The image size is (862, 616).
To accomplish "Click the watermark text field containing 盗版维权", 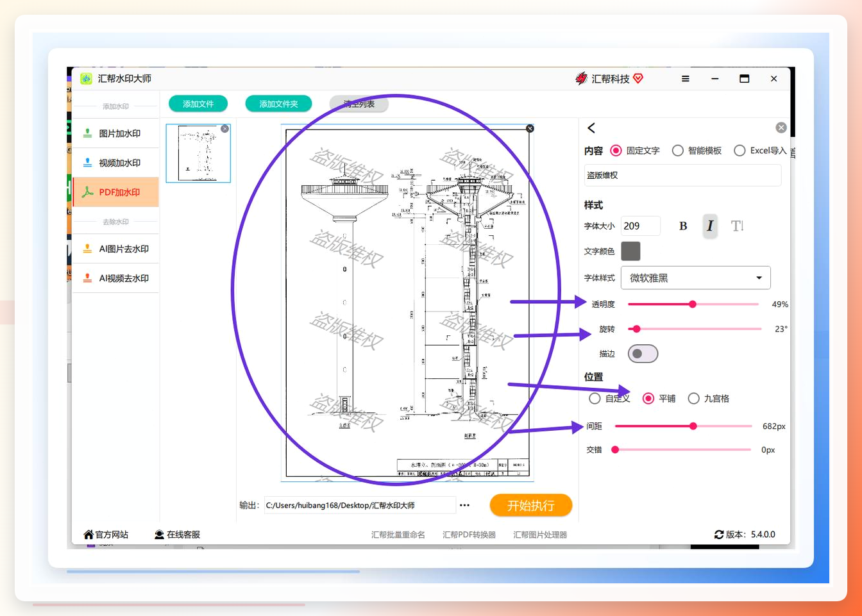I will pos(682,175).
